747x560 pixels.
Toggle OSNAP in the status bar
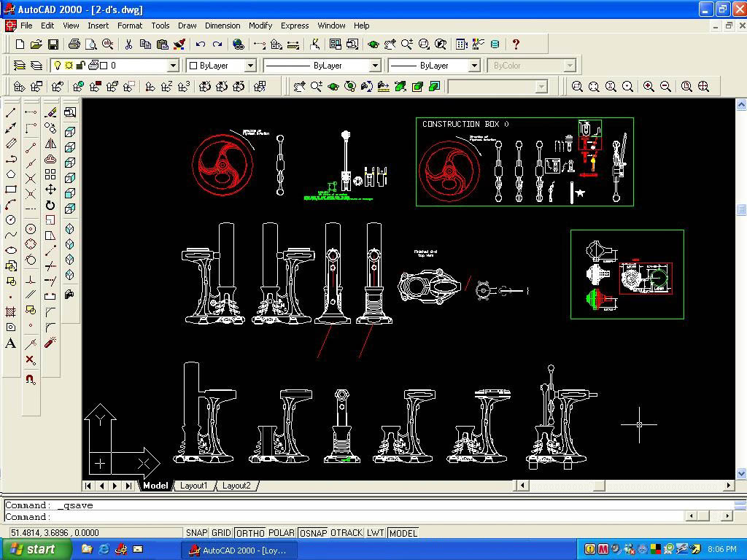click(x=313, y=533)
